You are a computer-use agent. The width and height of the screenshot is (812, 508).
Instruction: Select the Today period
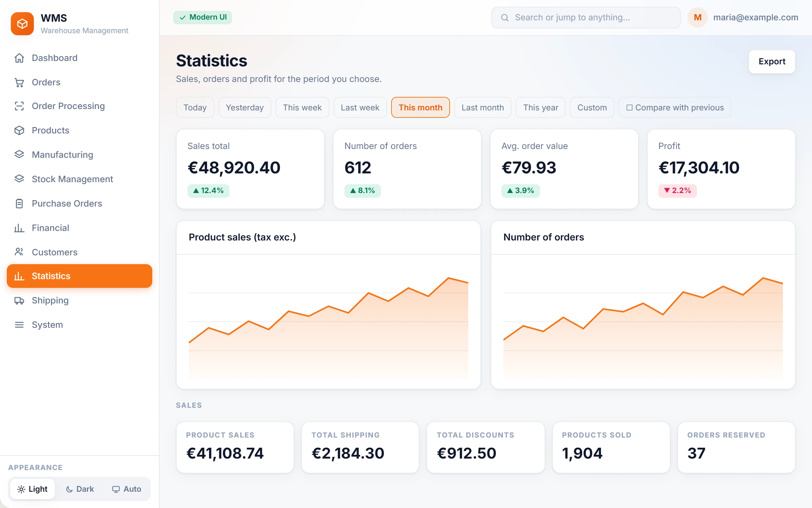[x=195, y=107]
